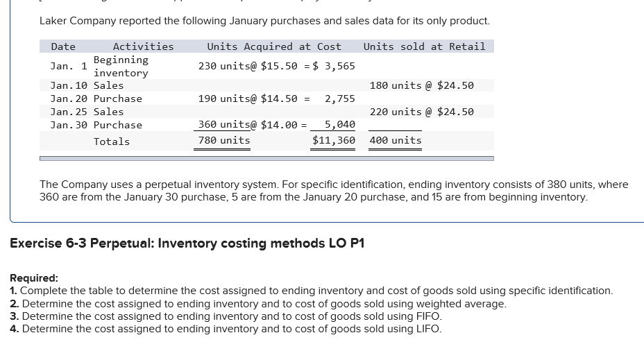Click the 180 units @ $24.50 sale
This screenshot has width=644, height=342.
(421, 85)
